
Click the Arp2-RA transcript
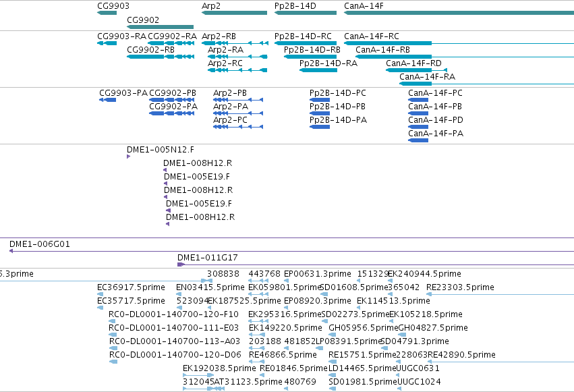237,57
